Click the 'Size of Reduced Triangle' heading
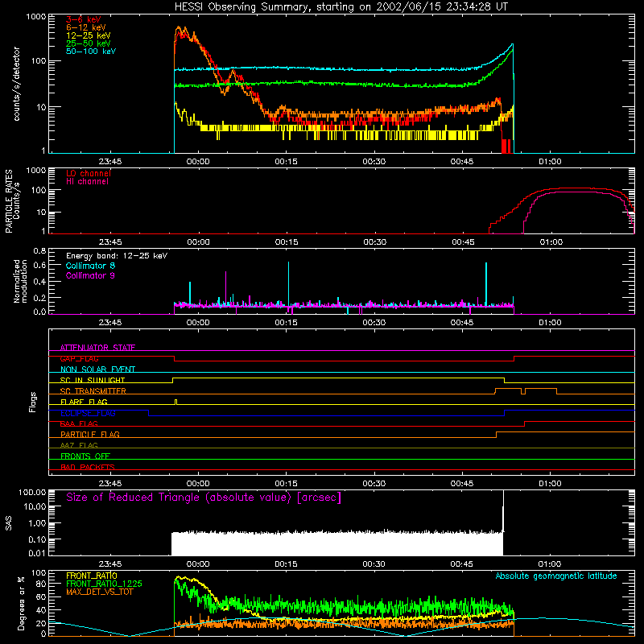Screen dimensions: 644x644 coord(204,497)
